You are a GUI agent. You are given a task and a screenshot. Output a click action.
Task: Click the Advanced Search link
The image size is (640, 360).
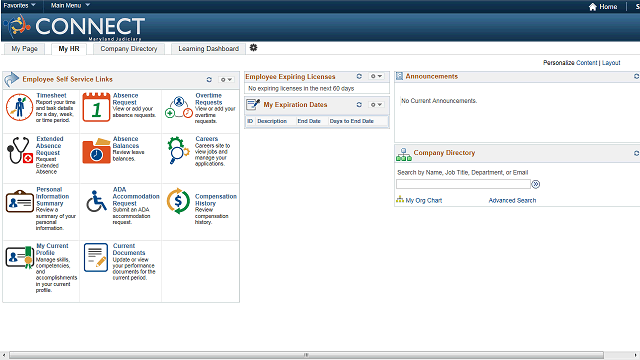[x=512, y=200]
